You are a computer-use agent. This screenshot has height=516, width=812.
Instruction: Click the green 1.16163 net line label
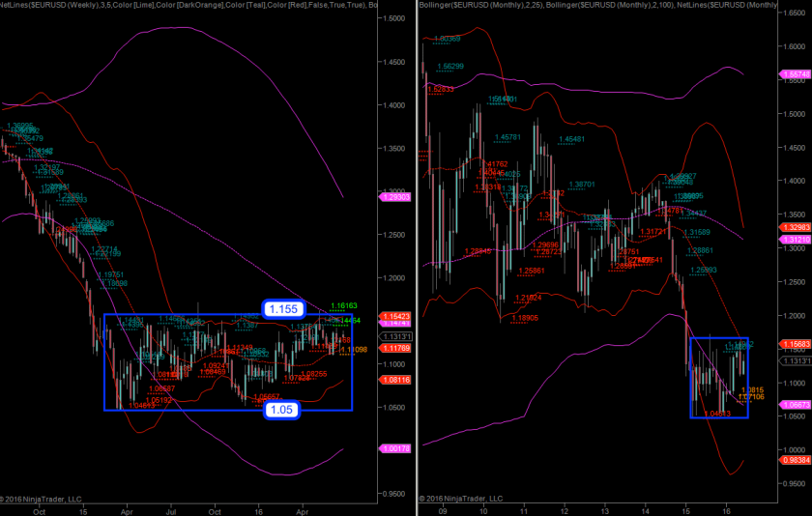point(344,306)
